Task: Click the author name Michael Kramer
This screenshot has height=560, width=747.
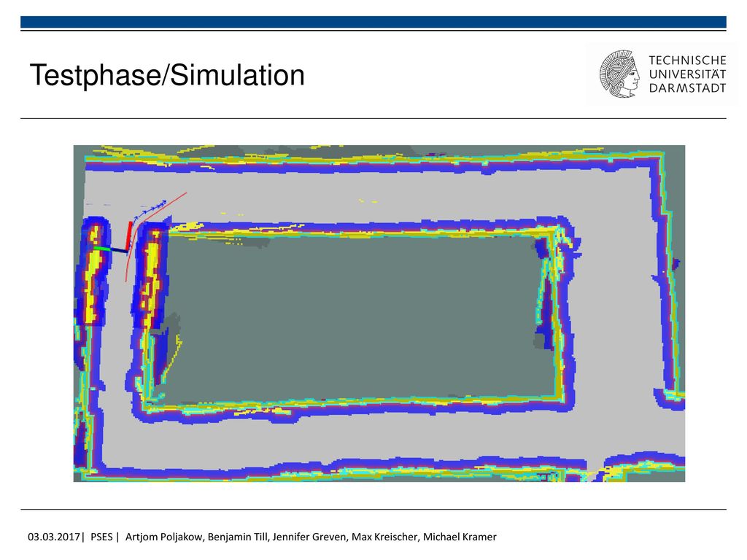Action: coord(460,537)
